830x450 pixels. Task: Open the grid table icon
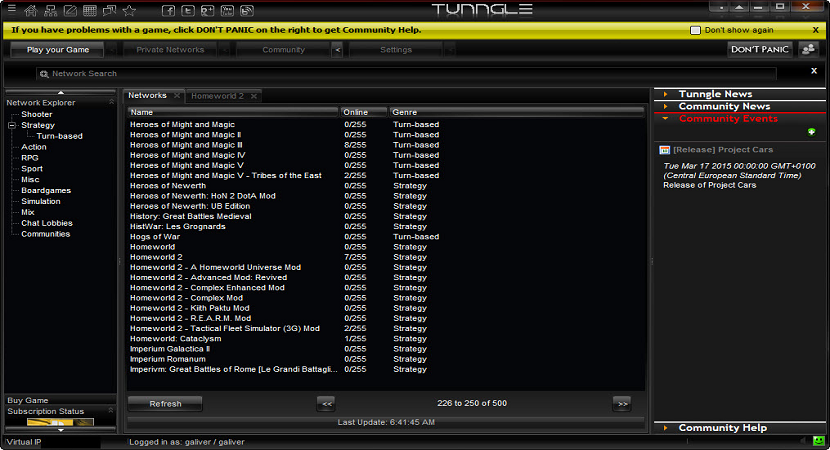point(89,10)
